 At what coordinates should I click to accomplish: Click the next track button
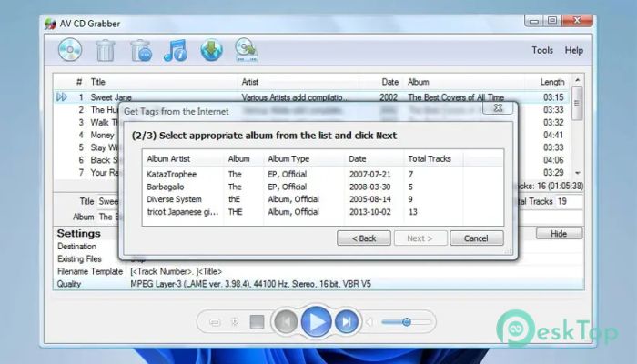click(x=346, y=322)
